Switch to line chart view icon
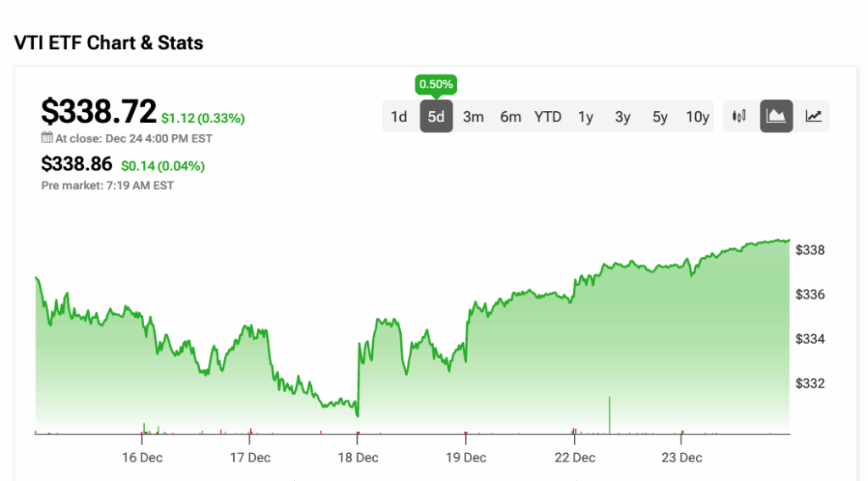This screenshot has width=868, height=481. [814, 117]
